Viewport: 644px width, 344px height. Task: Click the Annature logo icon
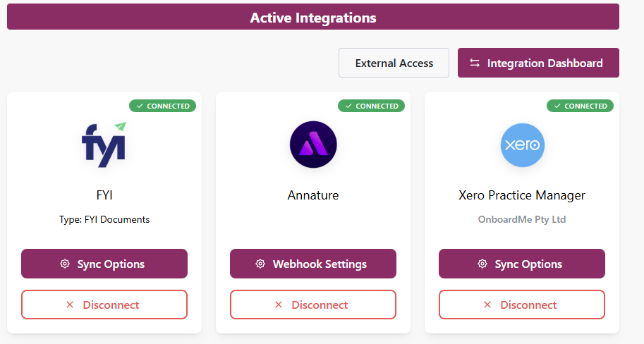[x=313, y=145]
